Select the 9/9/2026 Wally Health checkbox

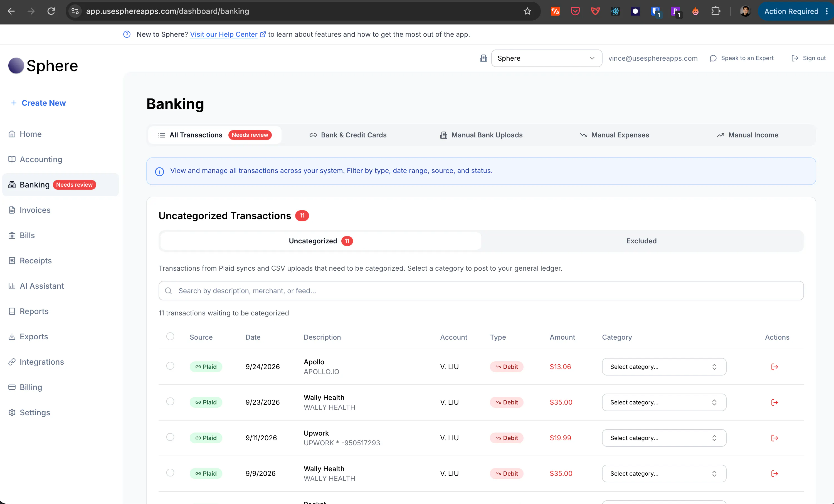[170, 473]
